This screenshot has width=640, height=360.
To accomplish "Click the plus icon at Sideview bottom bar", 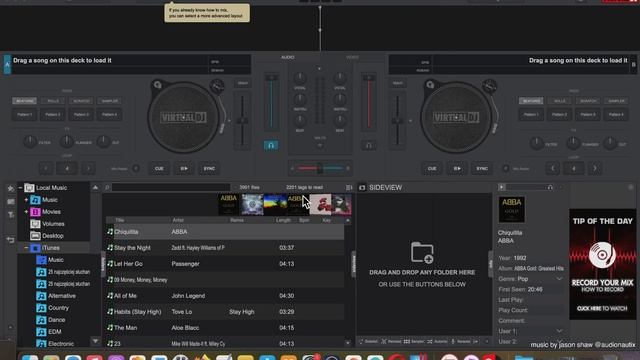I will coord(487,341).
